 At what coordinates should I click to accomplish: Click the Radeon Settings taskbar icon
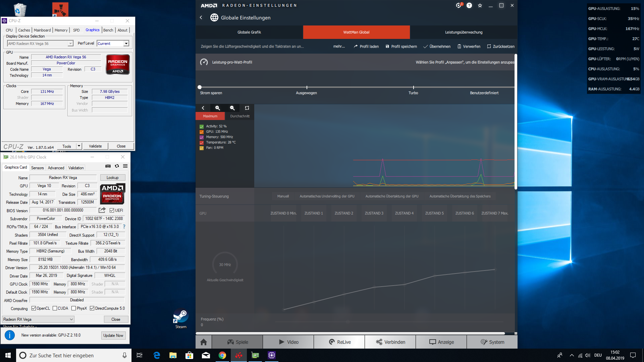pyautogui.click(x=239, y=355)
